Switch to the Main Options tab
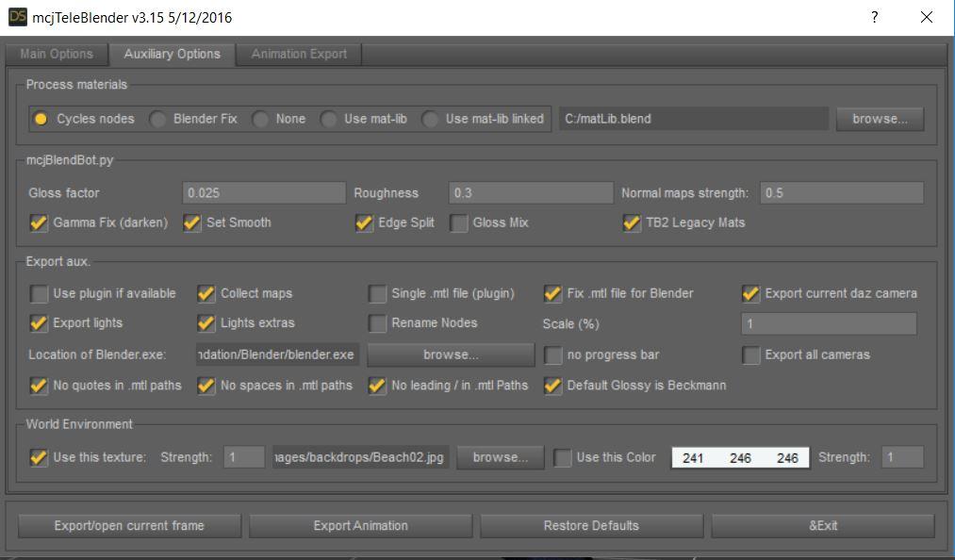Image resolution: width=955 pixels, height=560 pixels. coord(56,54)
